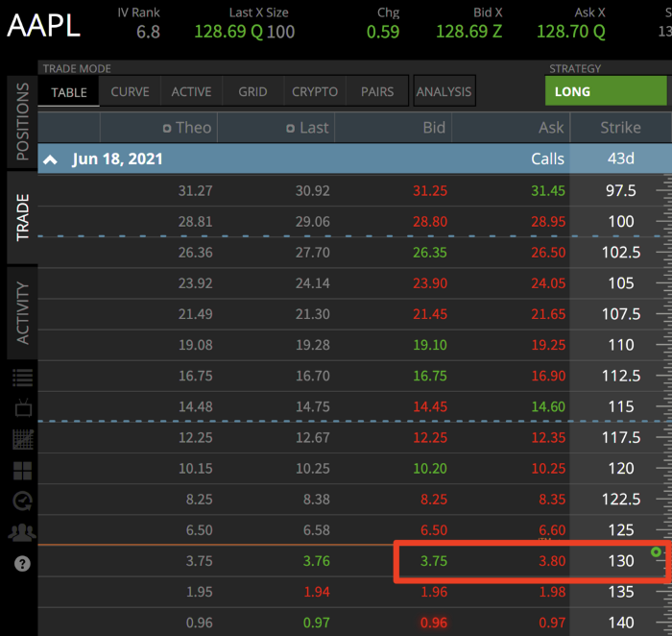This screenshot has height=636, width=672.
Task: Click bid 6.50 in 125 strike row
Action: pos(434,530)
